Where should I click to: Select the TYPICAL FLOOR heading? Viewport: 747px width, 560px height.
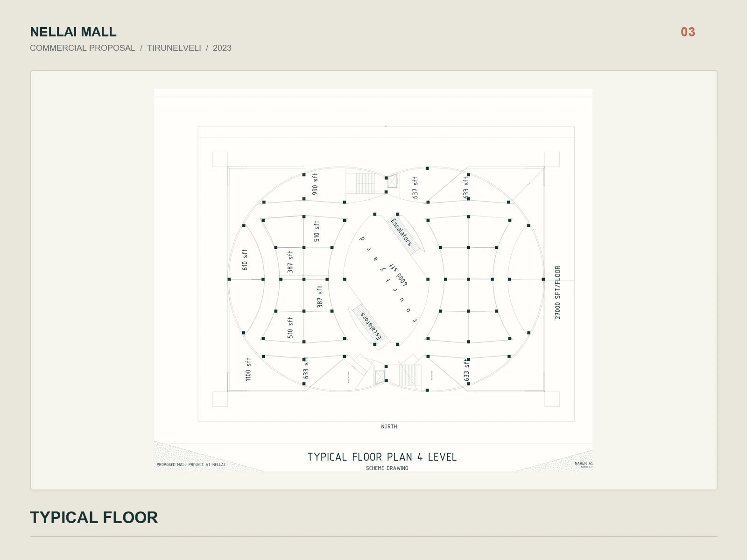tap(94, 518)
